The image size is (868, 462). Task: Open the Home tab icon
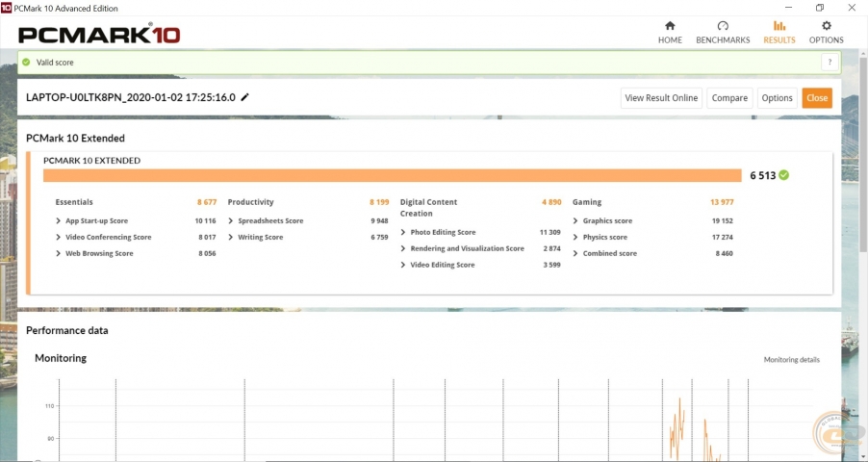[x=670, y=26]
